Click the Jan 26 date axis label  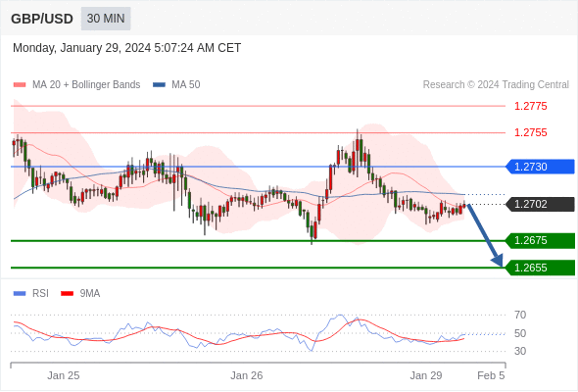[247, 375]
